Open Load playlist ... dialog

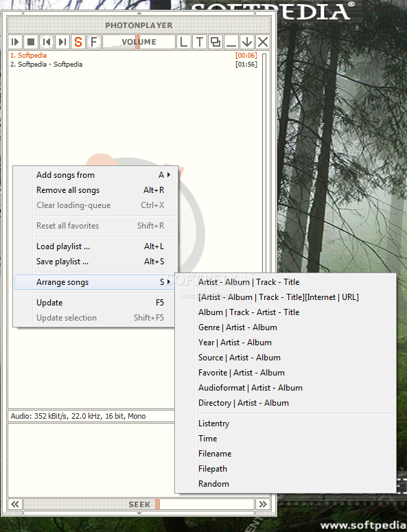95,246
